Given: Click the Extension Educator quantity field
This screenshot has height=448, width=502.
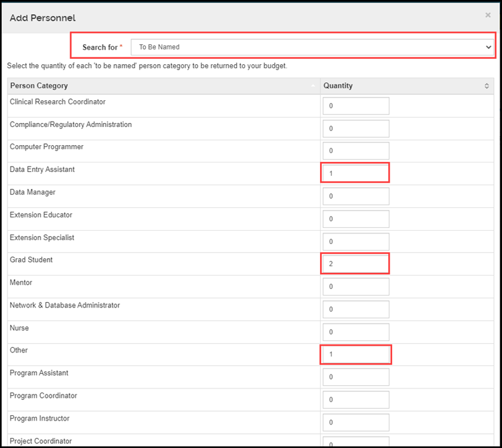Looking at the screenshot, I should 355,219.
